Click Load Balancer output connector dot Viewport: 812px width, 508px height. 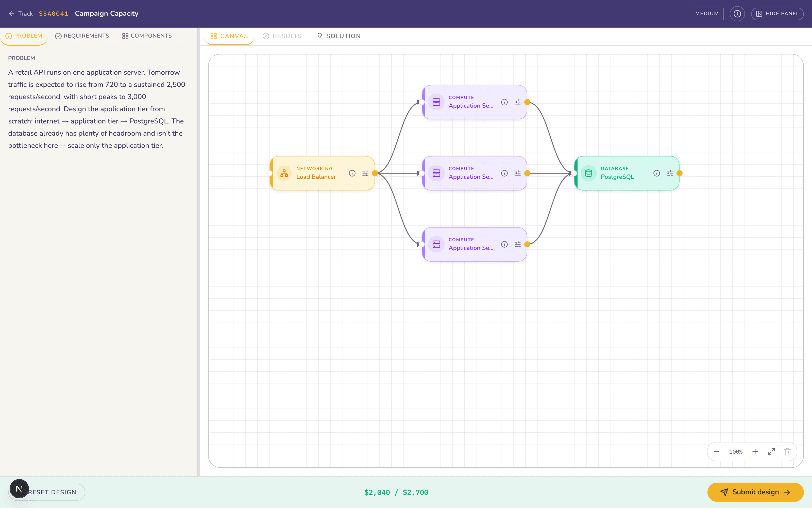tap(375, 173)
